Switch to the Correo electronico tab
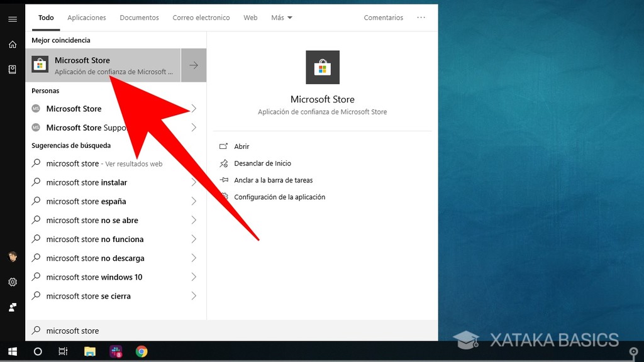Image resolution: width=644 pixels, height=362 pixels. (x=201, y=18)
